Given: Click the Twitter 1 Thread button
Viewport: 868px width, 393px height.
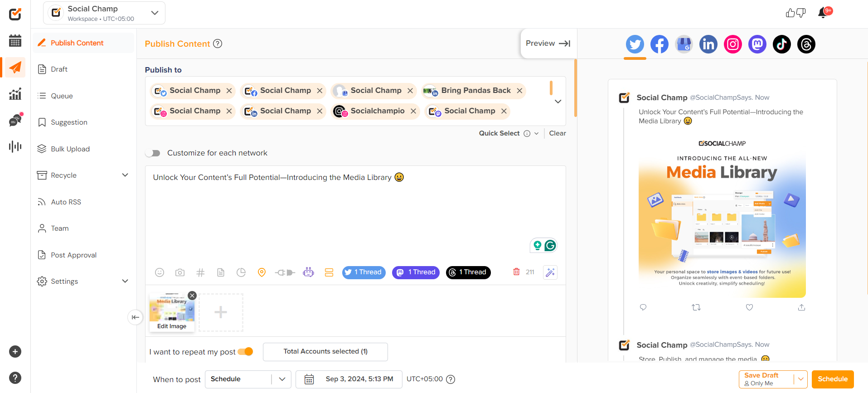Looking at the screenshot, I should [364, 272].
